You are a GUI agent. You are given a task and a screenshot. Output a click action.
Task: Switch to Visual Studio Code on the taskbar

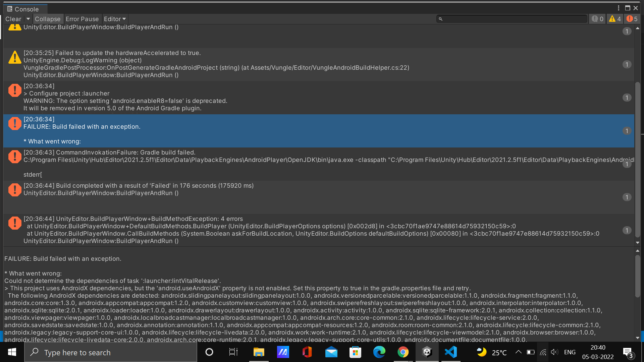(x=451, y=352)
